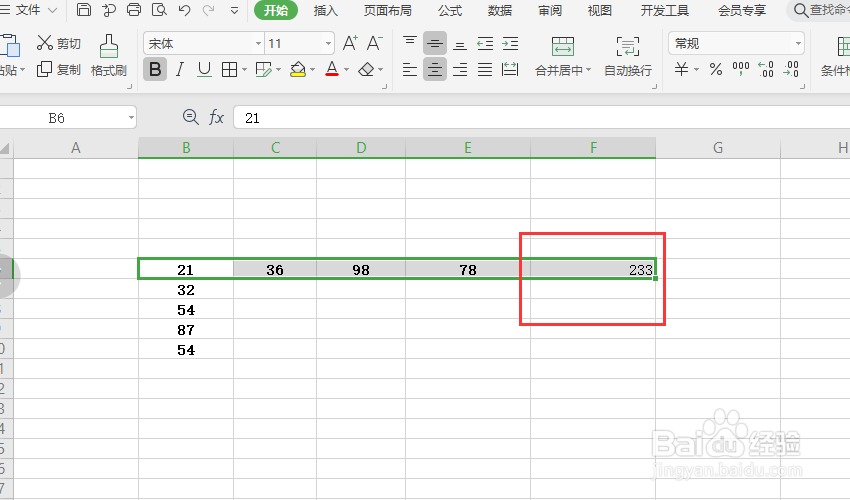The width and height of the screenshot is (850, 500).
Task: Select the cell containing 233
Action: 593,270
